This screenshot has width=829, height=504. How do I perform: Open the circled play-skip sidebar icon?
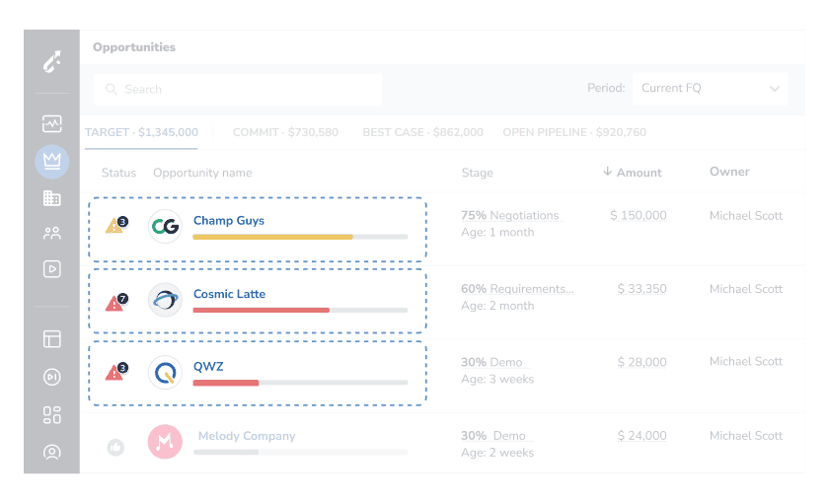[x=51, y=377]
